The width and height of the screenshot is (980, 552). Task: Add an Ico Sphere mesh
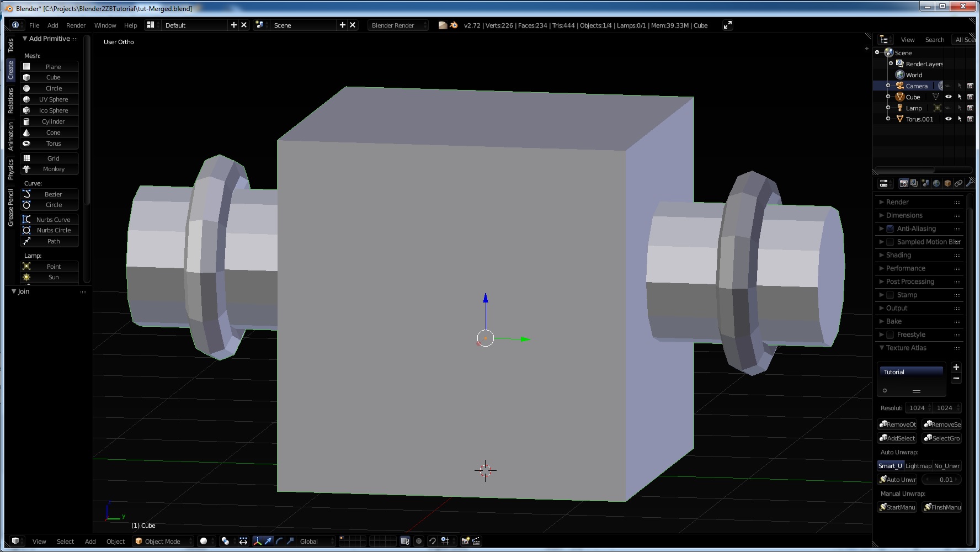50,110
